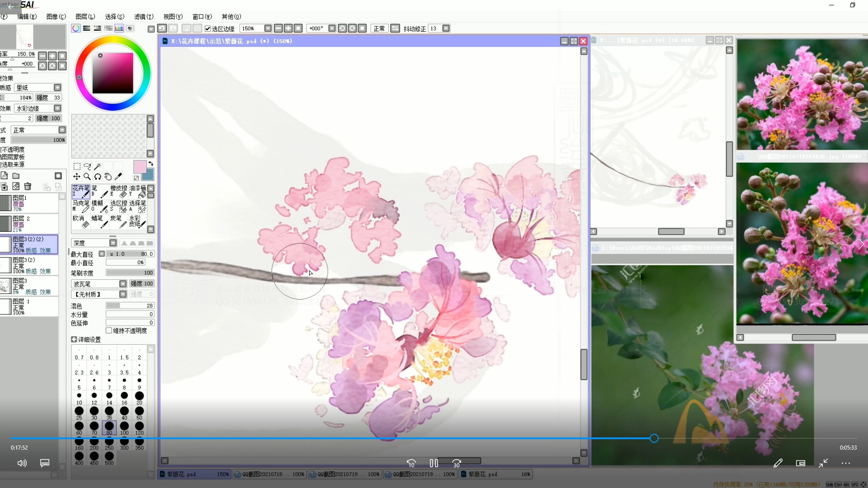Viewport: 868px width, 488px height.
Task: Choose the 马克笔 marker brush
Action: (x=81, y=206)
